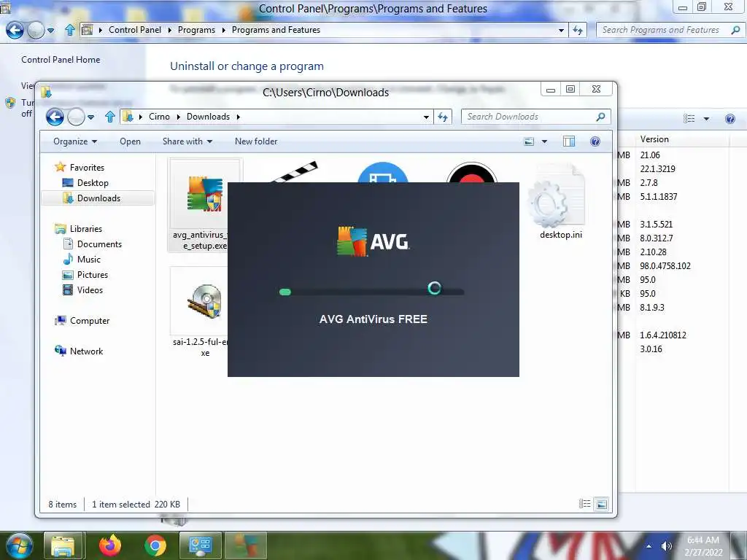Click Up arrow in Control Panel window
Screen dimensions: 747x560
coord(70,30)
